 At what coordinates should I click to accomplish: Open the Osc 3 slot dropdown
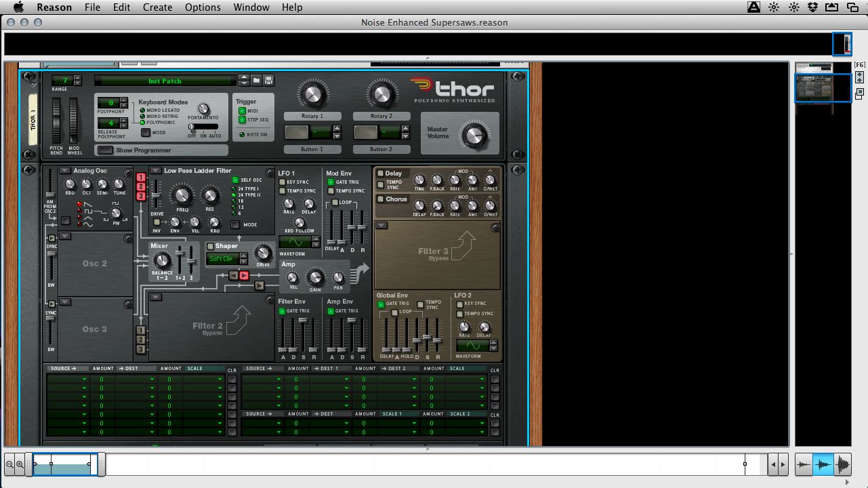click(x=65, y=302)
